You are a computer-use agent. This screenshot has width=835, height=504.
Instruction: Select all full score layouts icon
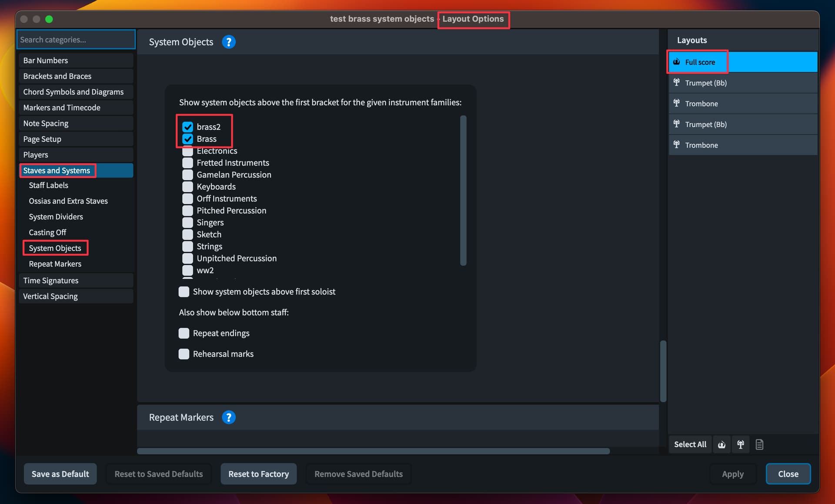[x=721, y=444]
